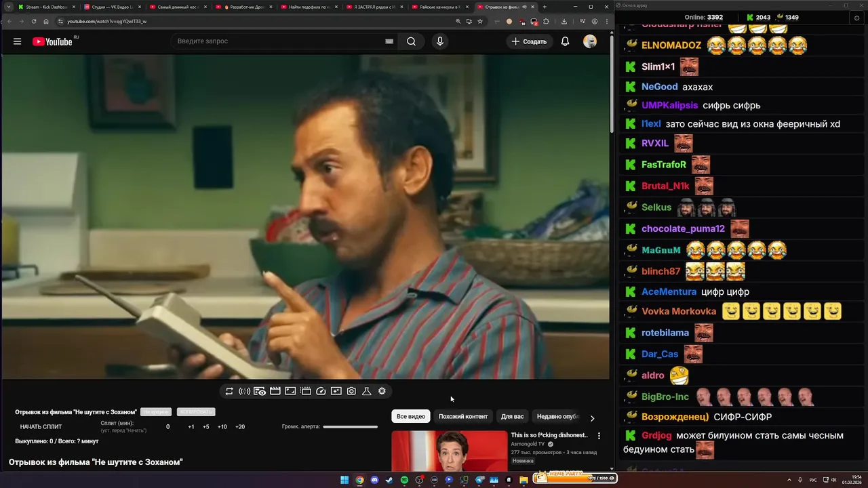
Task: Open browser downloads icon
Action: (564, 21)
